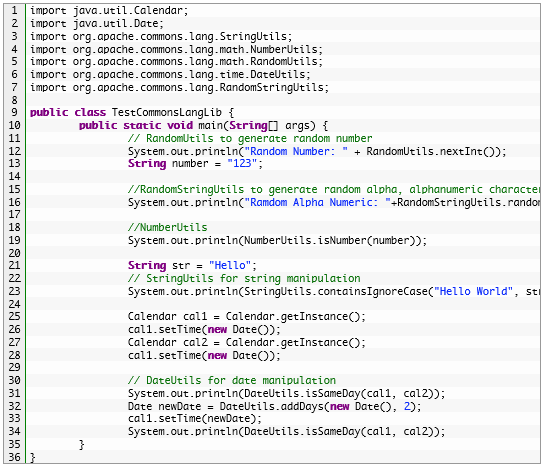
Task: Click the "Ramdom Alpha Numeric: " string
Action: [x=317, y=202]
